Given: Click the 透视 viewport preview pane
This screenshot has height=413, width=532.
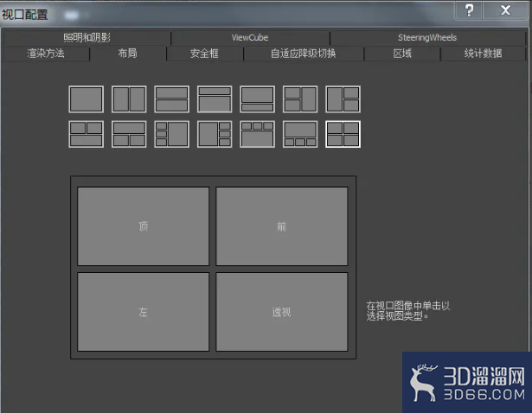Looking at the screenshot, I should click(x=282, y=312).
